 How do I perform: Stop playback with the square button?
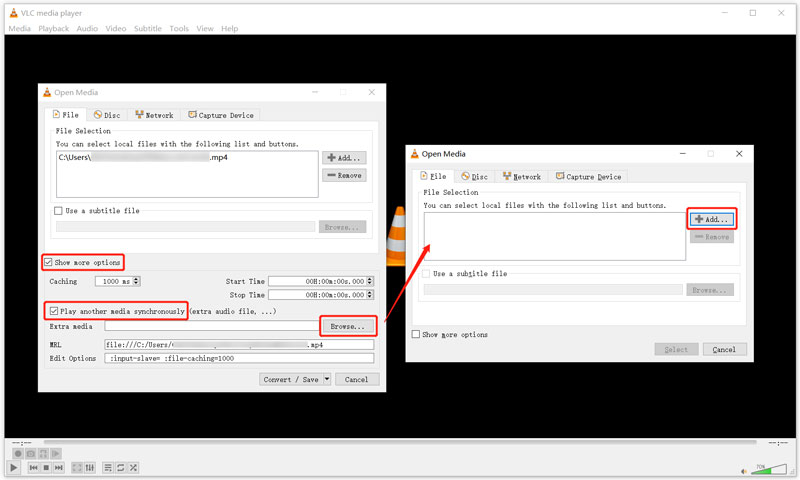tap(46, 467)
